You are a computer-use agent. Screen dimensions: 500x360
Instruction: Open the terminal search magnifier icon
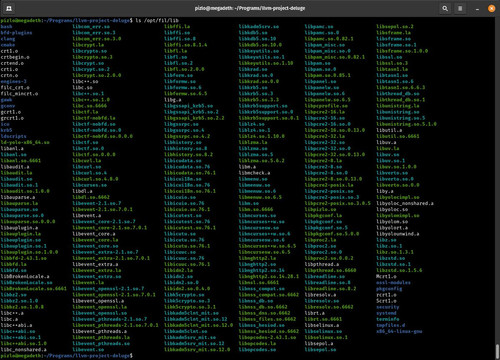pyautogui.click(x=445, y=8)
